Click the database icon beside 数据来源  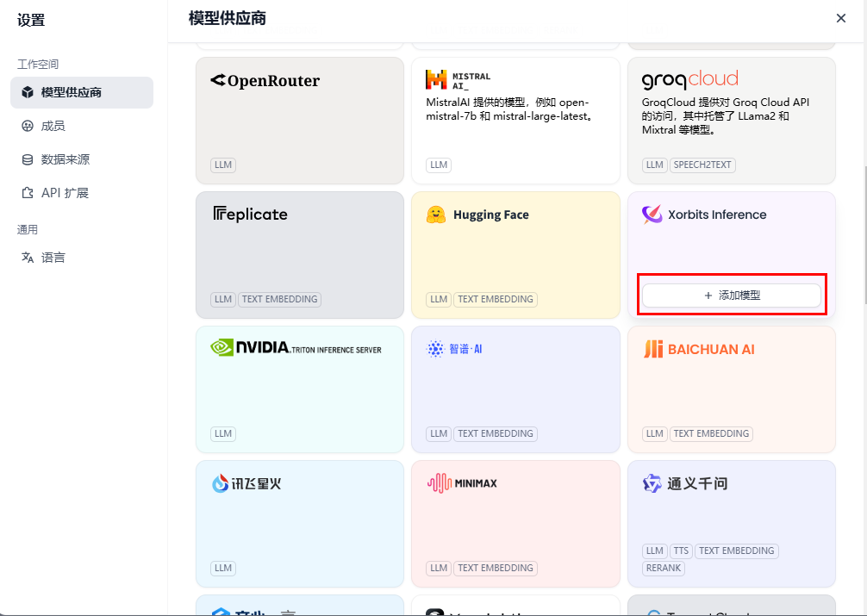27,159
